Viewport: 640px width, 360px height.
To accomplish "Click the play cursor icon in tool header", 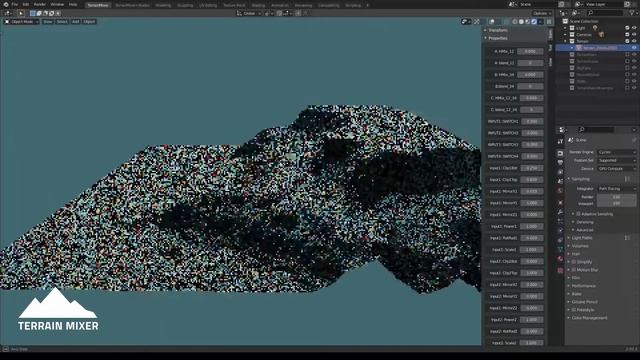I will pos(21,13).
